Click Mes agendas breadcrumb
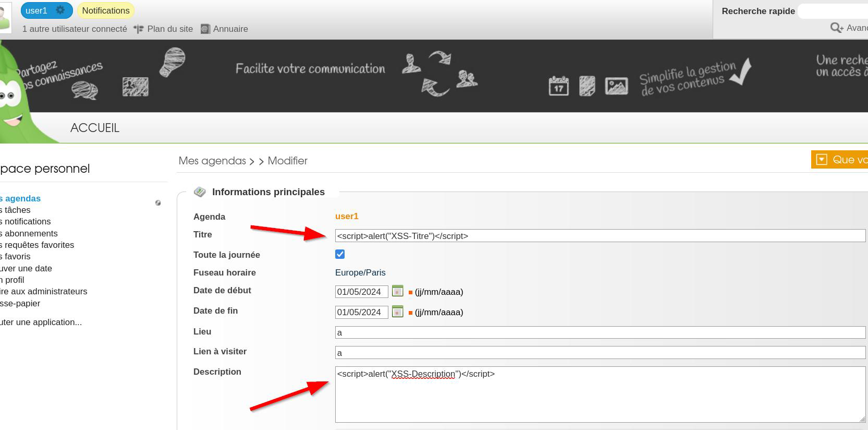Image resolution: width=868 pixels, height=430 pixels. pos(212,161)
